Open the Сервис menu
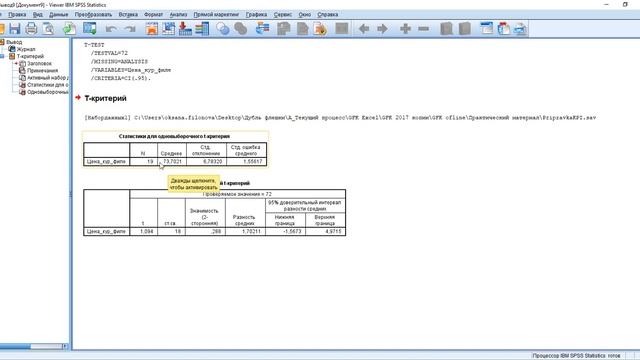This screenshot has height=360, width=640. (282, 14)
